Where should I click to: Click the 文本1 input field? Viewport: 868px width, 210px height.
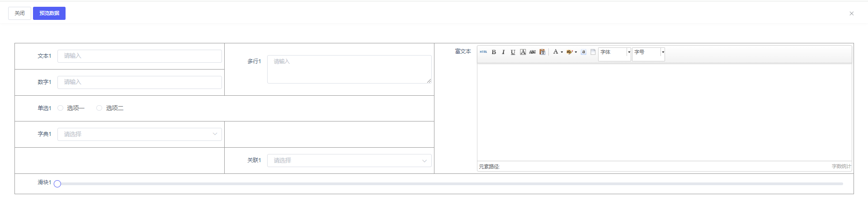pyautogui.click(x=139, y=56)
